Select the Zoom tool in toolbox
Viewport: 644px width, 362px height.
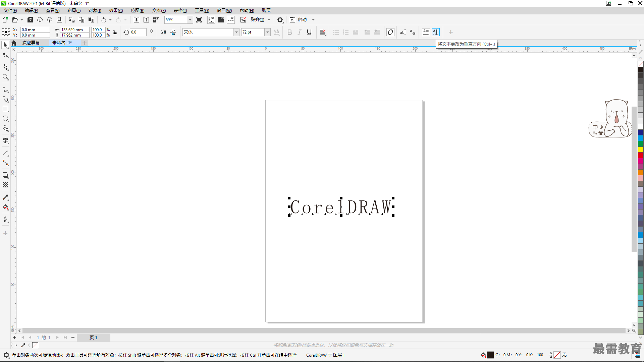pos(5,77)
